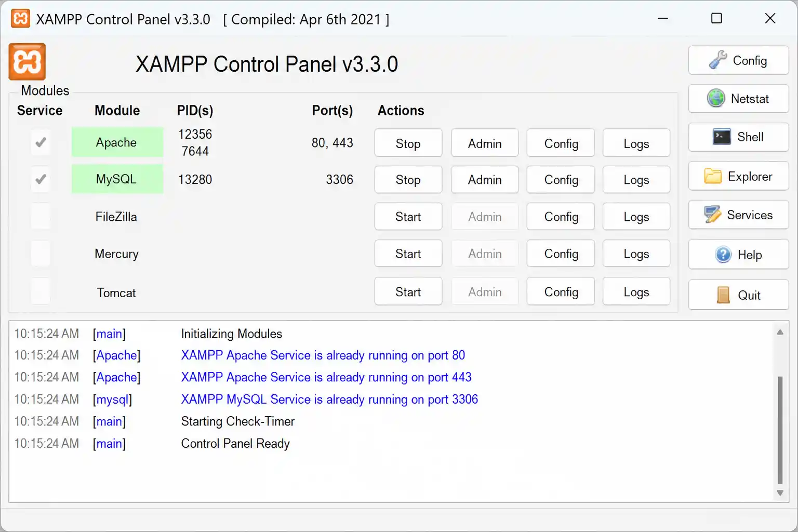Open the FileZilla Logs dropdown
The width and height of the screenshot is (798, 532).
pyautogui.click(x=636, y=216)
